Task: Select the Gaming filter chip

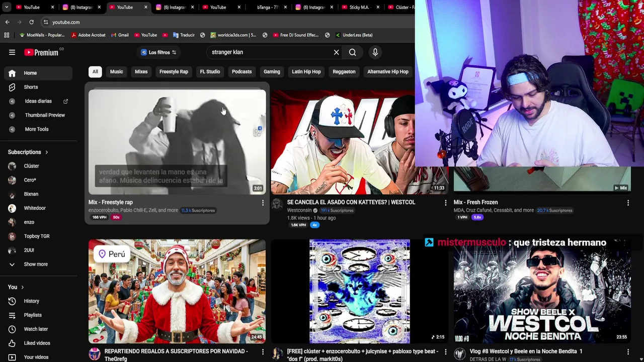Action: pyautogui.click(x=272, y=71)
